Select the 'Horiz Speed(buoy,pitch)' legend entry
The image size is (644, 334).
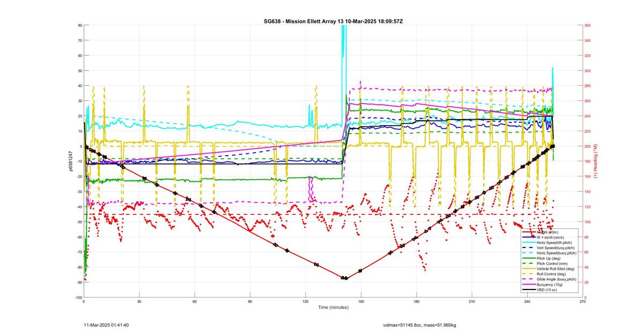[x=550, y=253]
